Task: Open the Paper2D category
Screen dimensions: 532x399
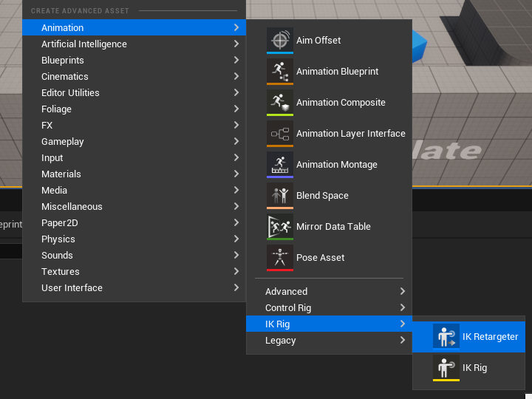Action: (x=134, y=223)
